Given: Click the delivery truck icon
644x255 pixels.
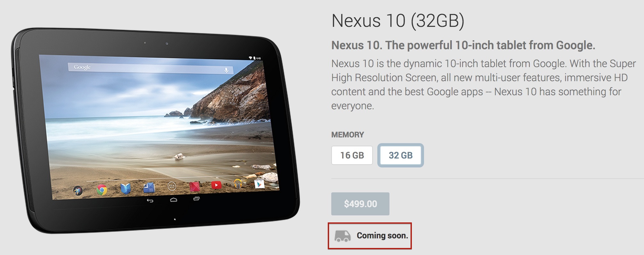Looking at the screenshot, I should point(342,236).
